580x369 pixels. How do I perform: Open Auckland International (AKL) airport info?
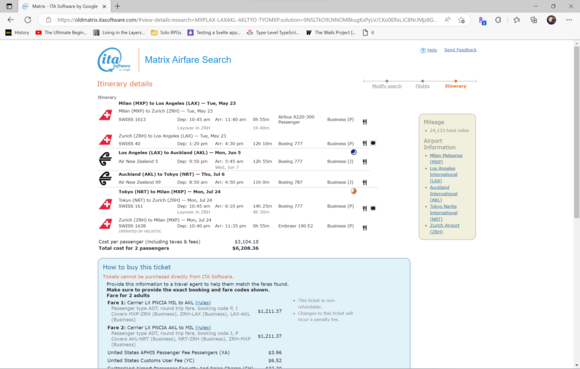click(443, 193)
